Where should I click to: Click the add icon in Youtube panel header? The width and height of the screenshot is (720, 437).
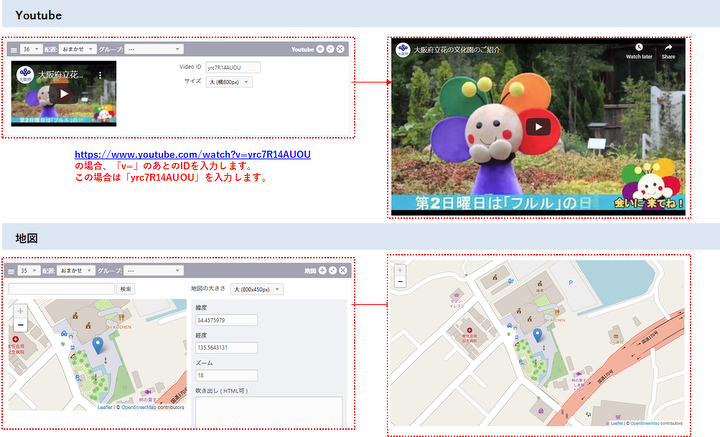point(320,48)
